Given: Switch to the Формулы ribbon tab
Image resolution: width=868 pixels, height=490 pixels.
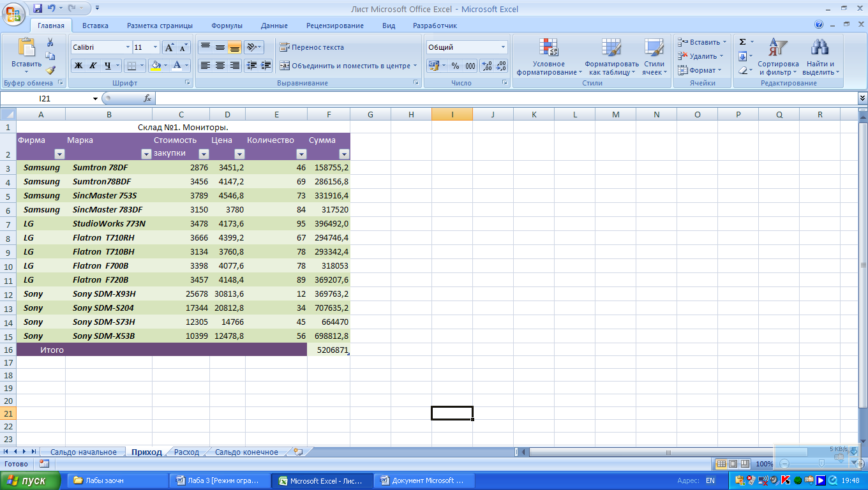Looking at the screenshot, I should click(227, 26).
